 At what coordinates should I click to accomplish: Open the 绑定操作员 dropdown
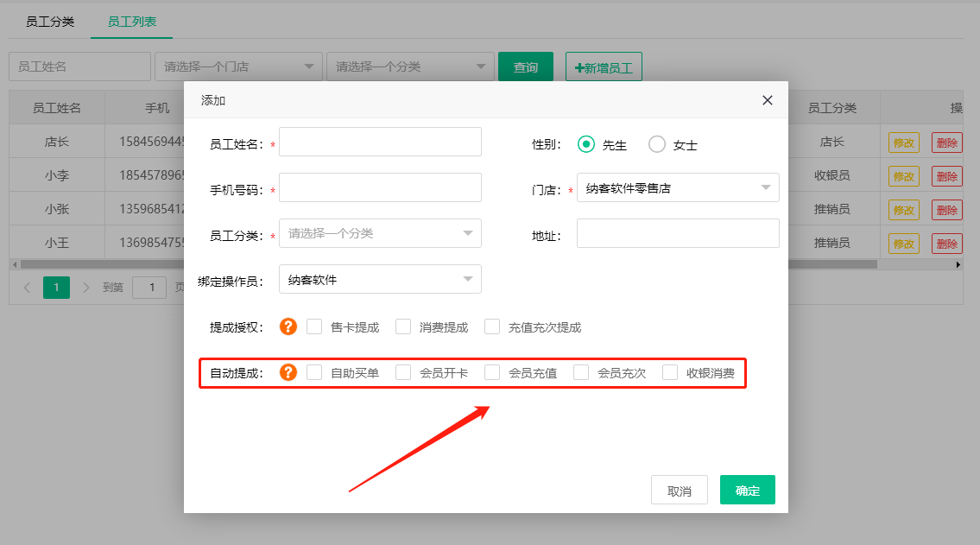point(380,279)
